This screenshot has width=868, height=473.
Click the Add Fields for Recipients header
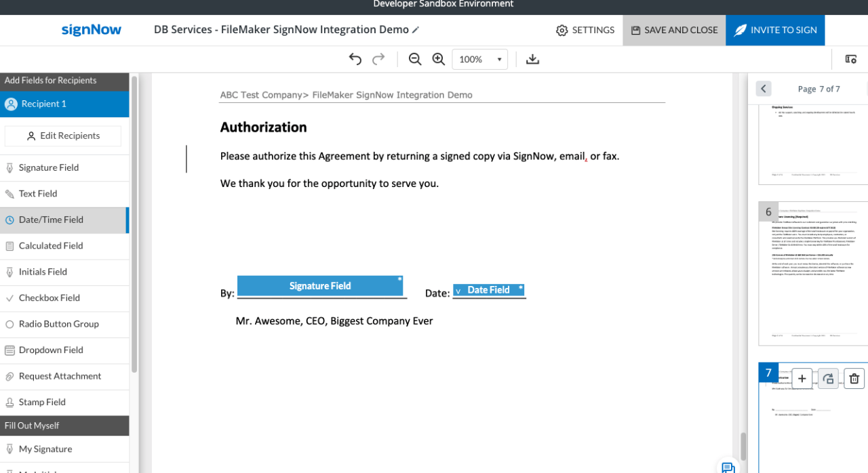(64, 81)
